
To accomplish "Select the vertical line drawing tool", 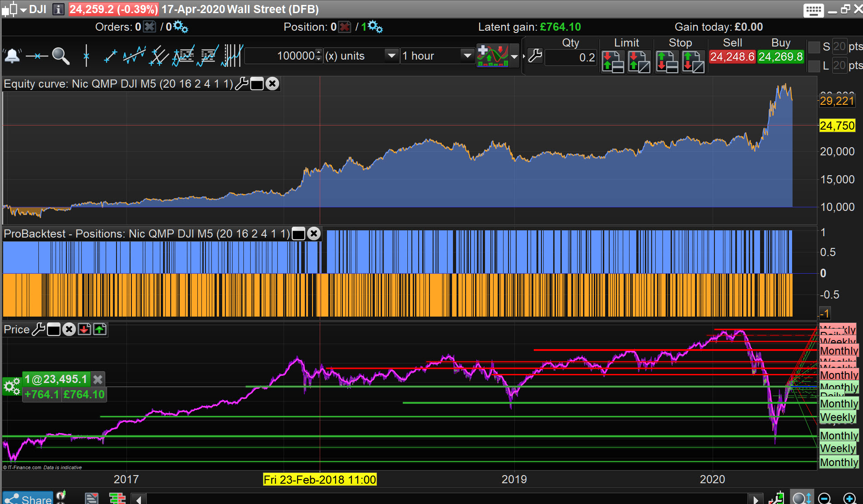I will [x=86, y=56].
